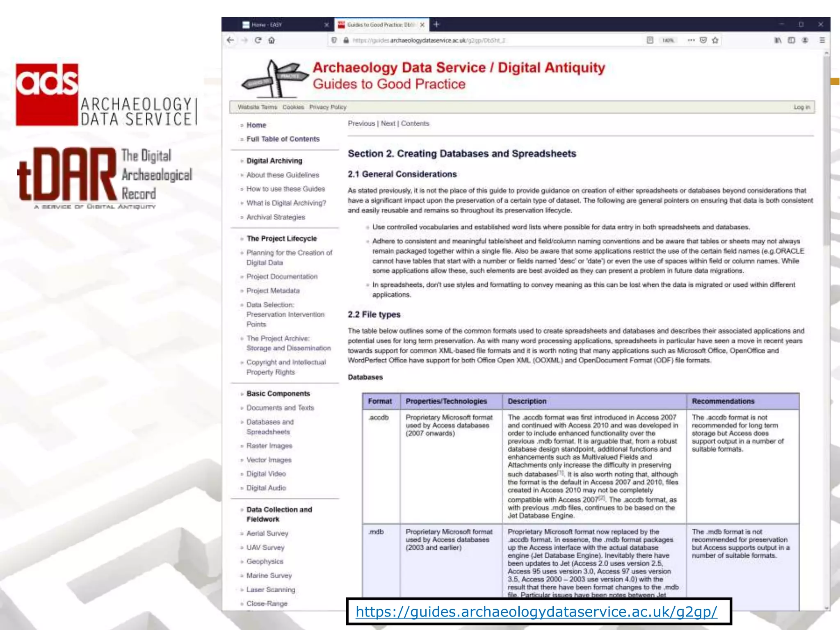The image size is (840, 630).
Task: Click the browser back arrow
Action: point(231,40)
